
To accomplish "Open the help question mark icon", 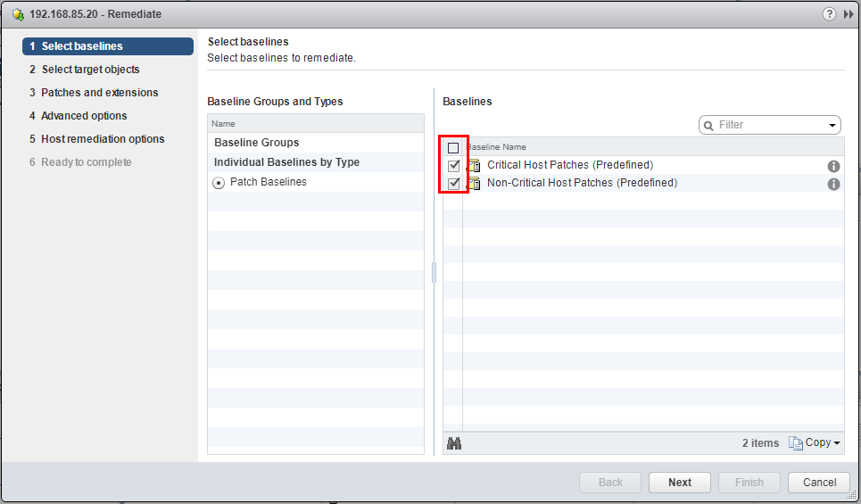I will (829, 14).
